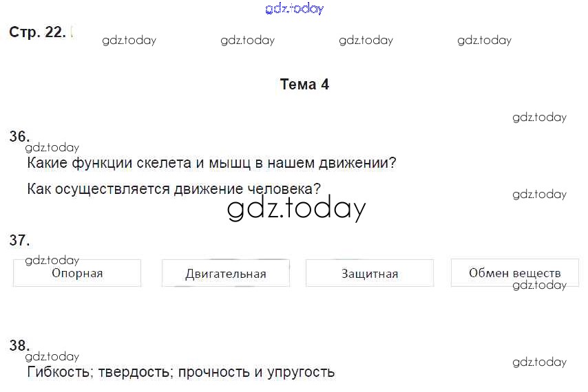Click the question "Какие функции скелета и мышц"
This screenshot has height=392, width=588.
211,164
